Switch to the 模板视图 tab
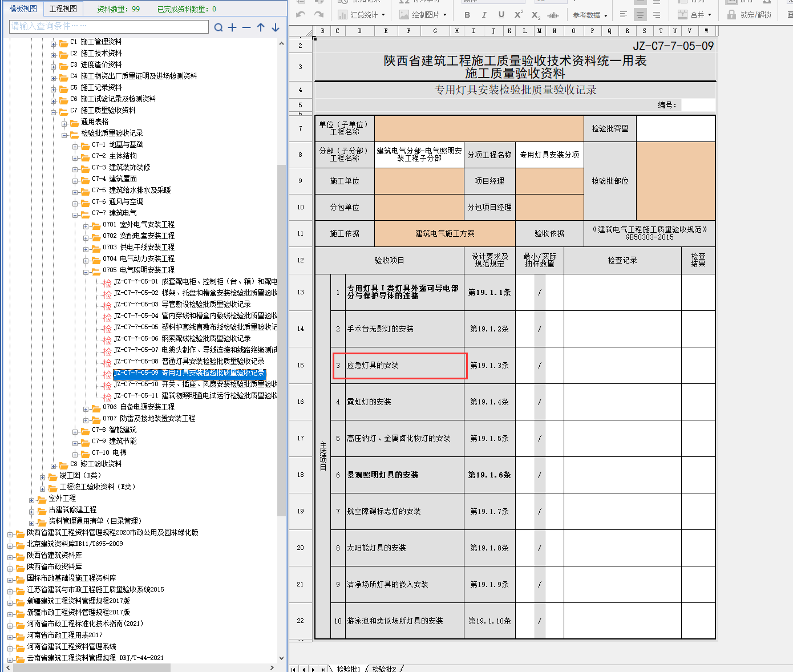 23,9
